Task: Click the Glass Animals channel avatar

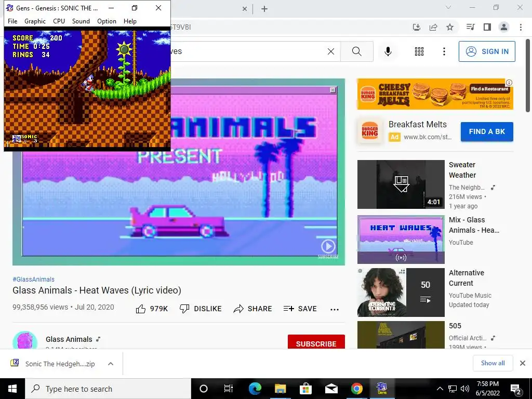Action: point(25,340)
